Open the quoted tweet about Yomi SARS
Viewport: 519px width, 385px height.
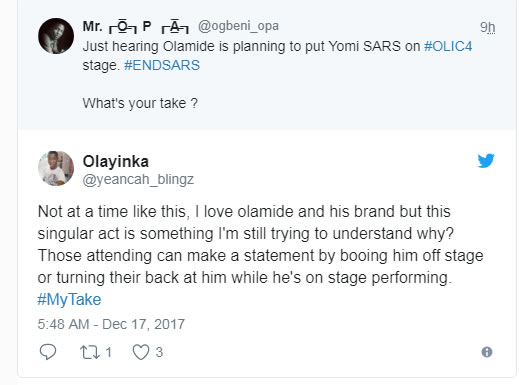[267, 65]
